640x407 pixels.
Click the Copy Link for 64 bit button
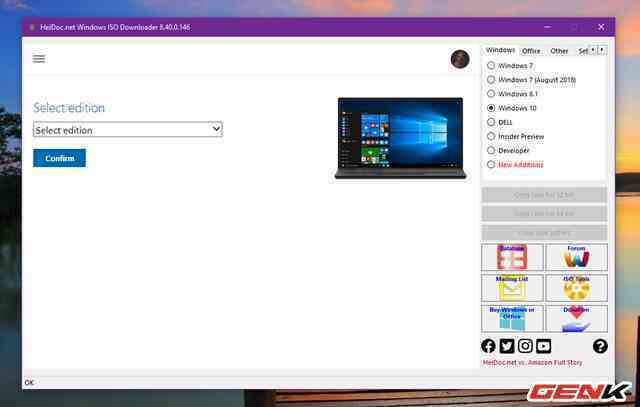(544, 214)
